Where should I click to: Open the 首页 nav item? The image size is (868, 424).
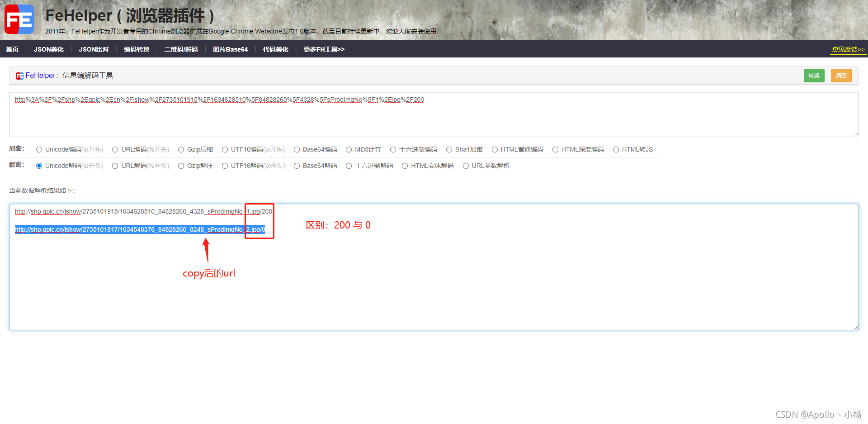tap(12, 49)
